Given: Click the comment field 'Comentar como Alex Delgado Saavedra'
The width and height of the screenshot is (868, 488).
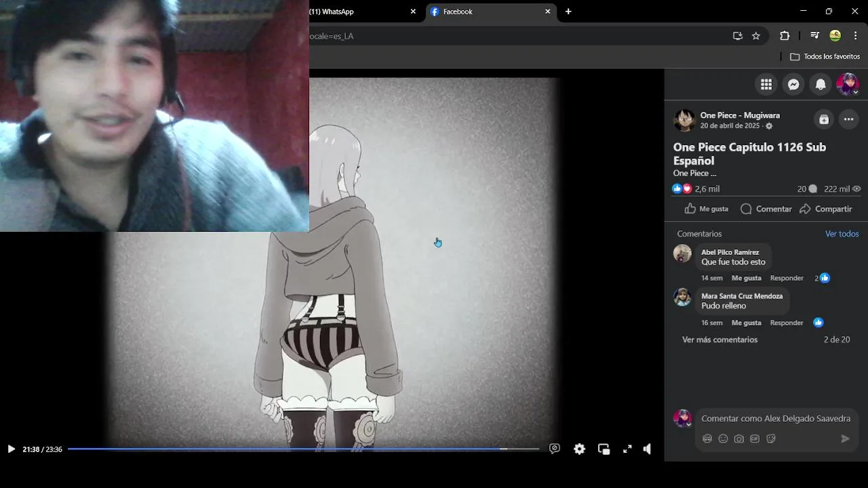Looking at the screenshot, I should tap(776, 419).
